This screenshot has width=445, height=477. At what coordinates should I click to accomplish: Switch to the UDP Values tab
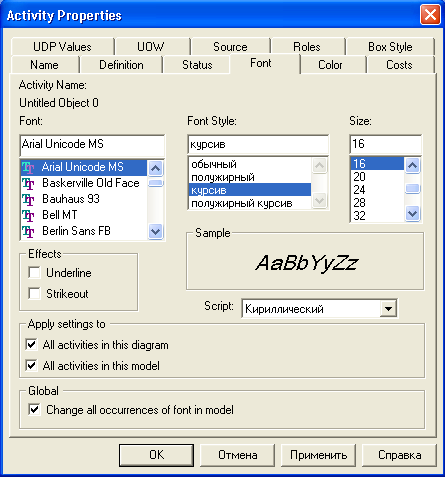(x=62, y=47)
